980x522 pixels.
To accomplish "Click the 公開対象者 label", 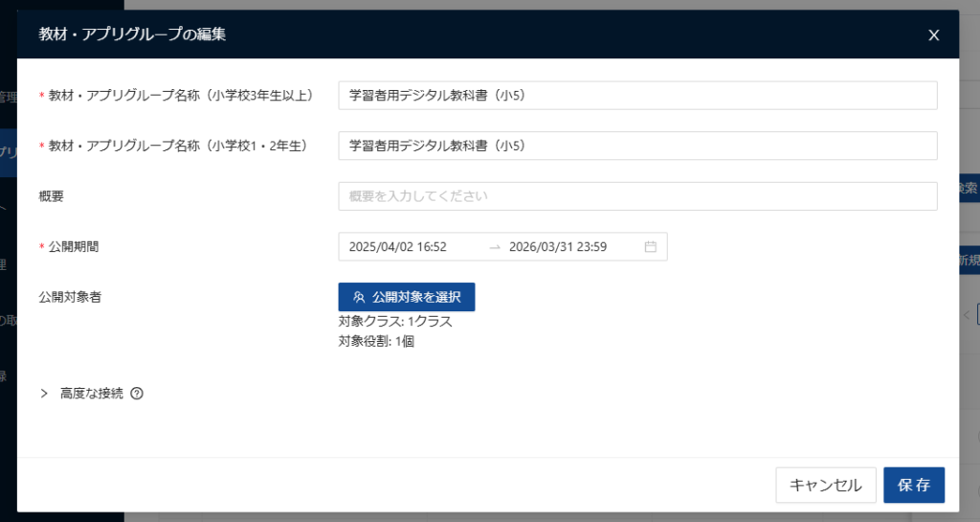I will [x=70, y=297].
